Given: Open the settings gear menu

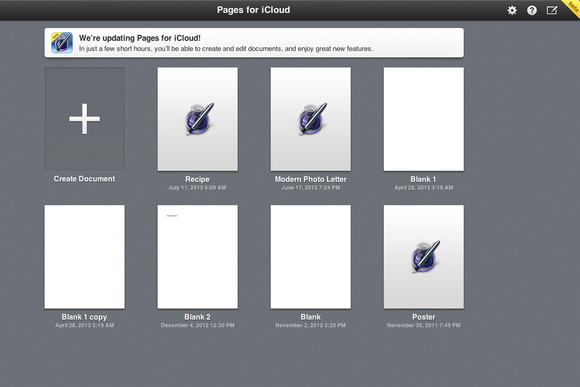Looking at the screenshot, I should [x=512, y=10].
